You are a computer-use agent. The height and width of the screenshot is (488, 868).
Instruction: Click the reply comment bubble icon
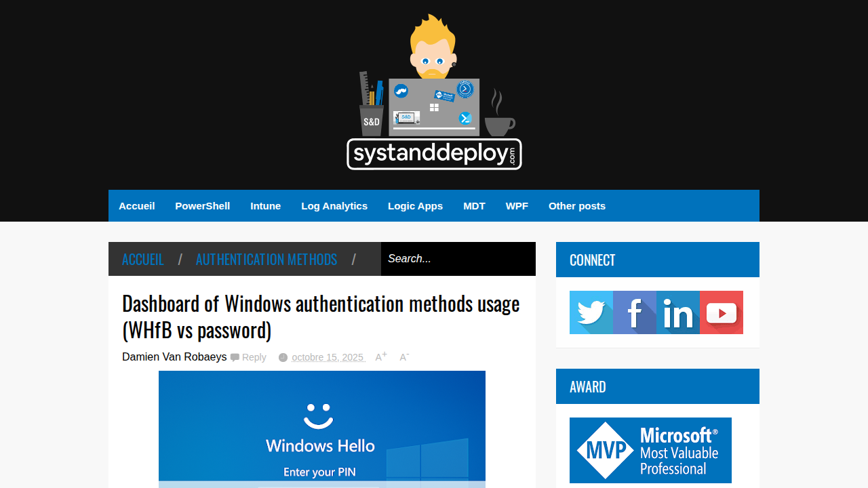pos(235,357)
